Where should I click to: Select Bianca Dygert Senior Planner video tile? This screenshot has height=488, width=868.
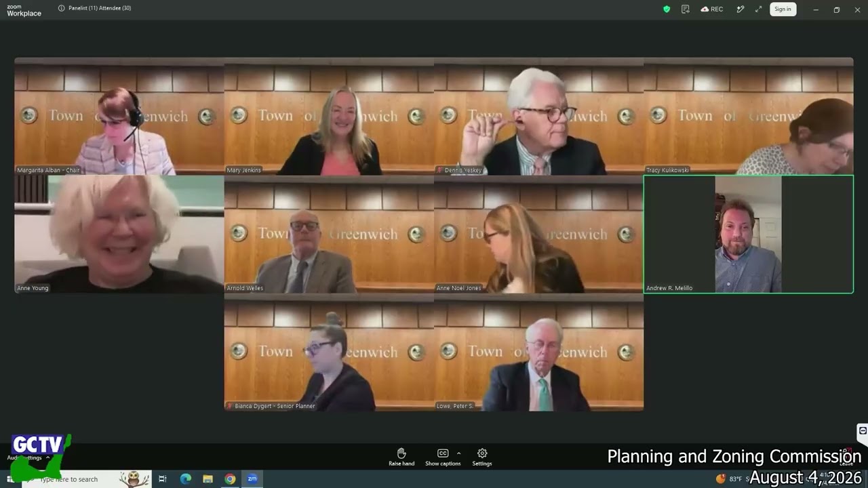pos(329,352)
